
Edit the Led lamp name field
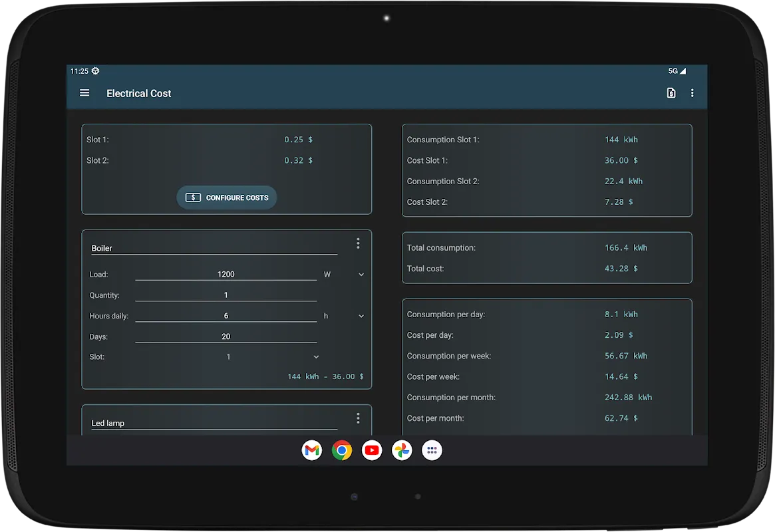click(214, 424)
